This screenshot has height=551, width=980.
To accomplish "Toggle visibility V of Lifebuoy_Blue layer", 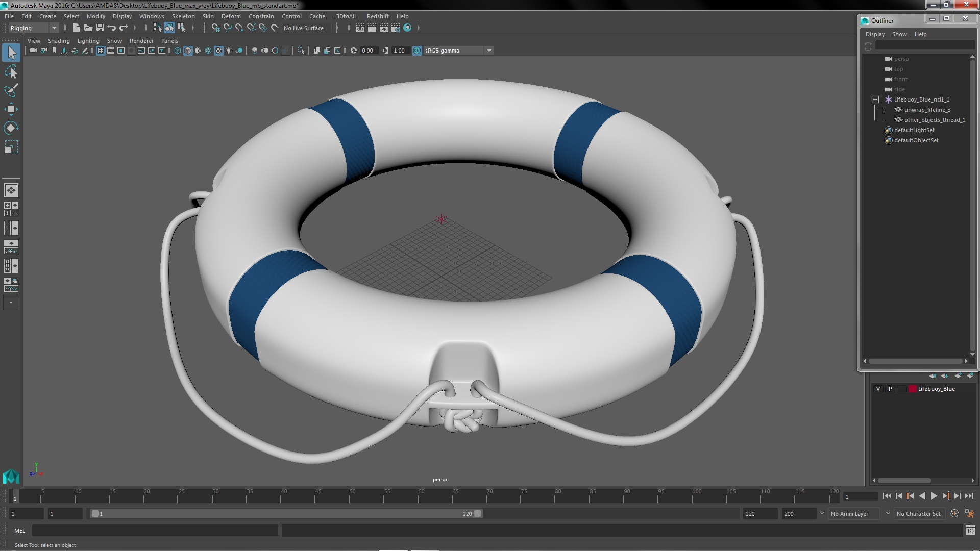I will click(878, 389).
